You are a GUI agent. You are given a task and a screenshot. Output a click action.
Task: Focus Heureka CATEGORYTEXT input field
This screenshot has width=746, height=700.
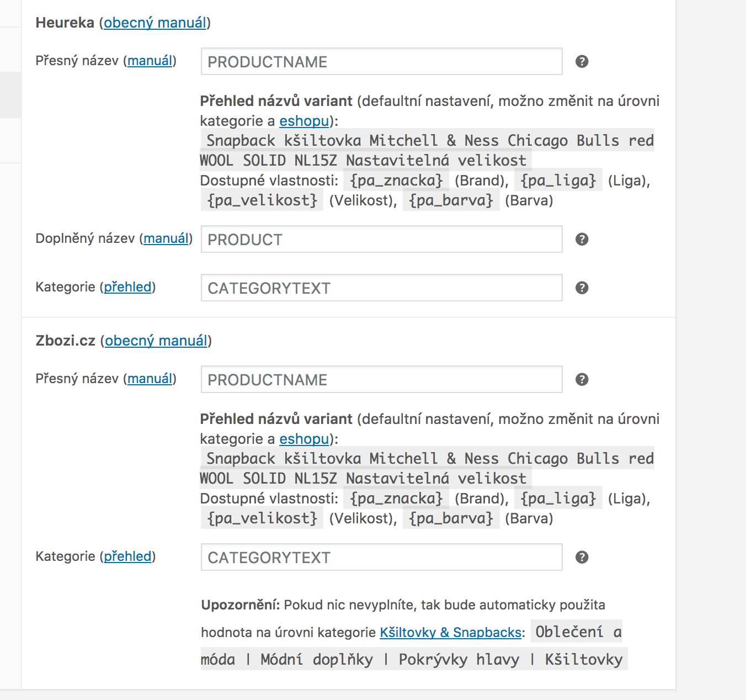tap(382, 288)
